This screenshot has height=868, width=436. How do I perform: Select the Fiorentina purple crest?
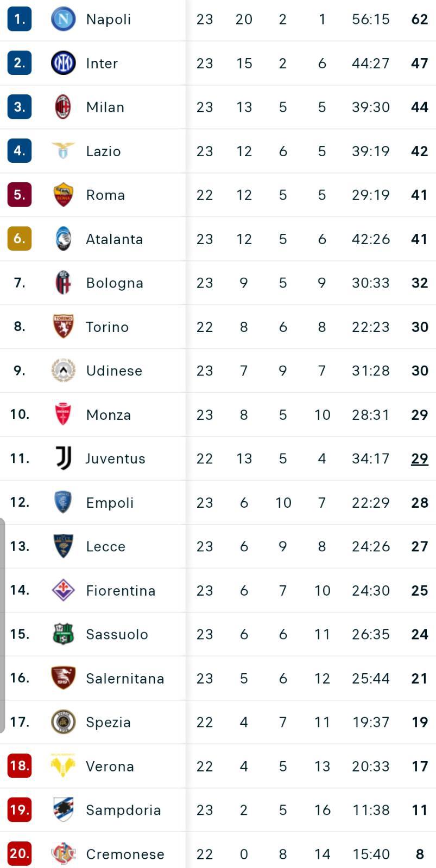[x=63, y=590]
